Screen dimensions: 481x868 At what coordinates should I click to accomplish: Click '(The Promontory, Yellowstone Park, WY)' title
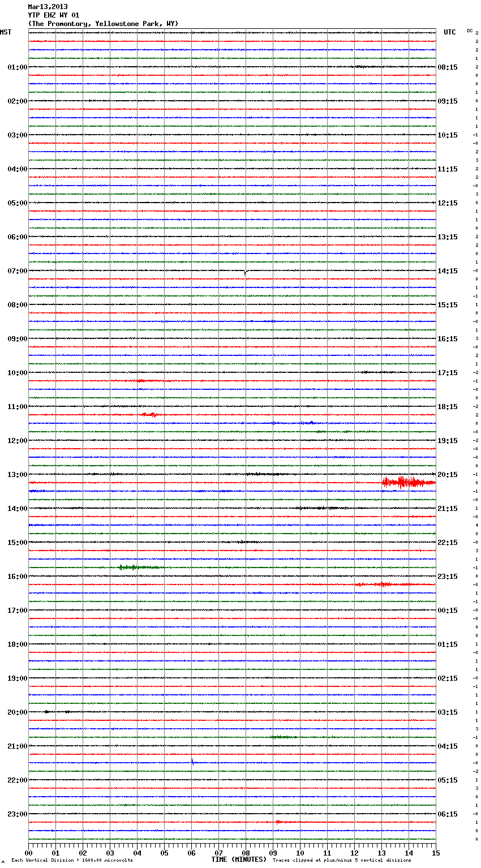103,24
